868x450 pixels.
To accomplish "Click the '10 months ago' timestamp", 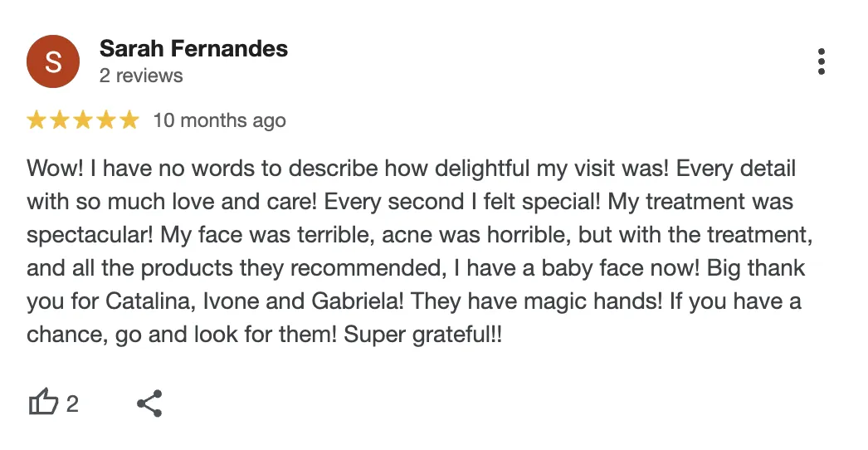I will (220, 120).
